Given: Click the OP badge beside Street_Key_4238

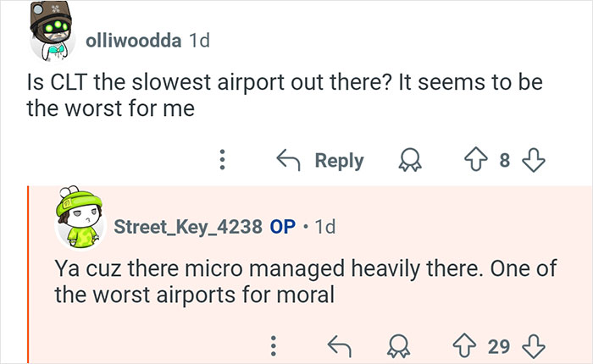Looking at the screenshot, I should pos(282,227).
